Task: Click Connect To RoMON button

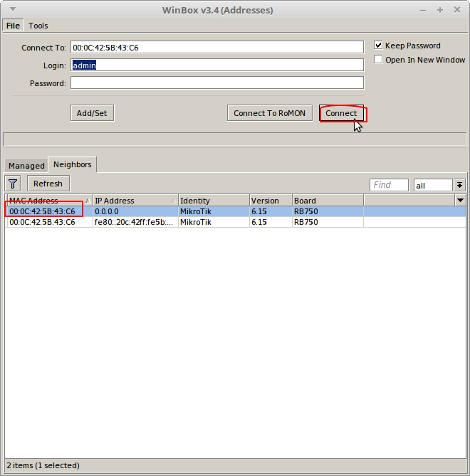Action: coord(269,113)
